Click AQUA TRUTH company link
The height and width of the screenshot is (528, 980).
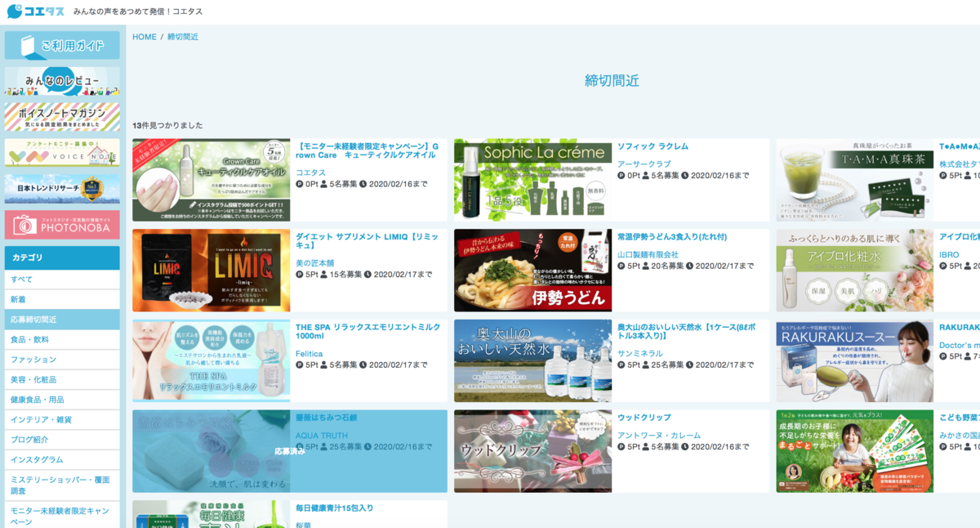[322, 436]
